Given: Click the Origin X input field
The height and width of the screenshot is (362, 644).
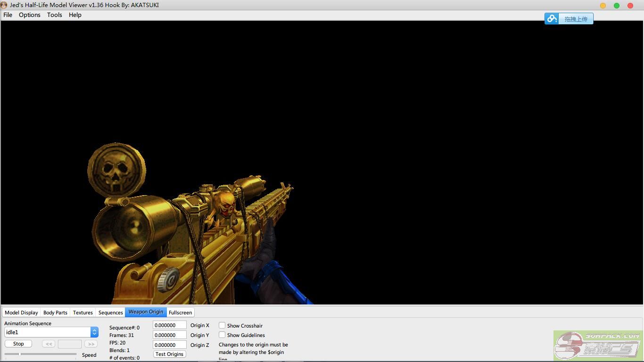Looking at the screenshot, I should point(169,325).
